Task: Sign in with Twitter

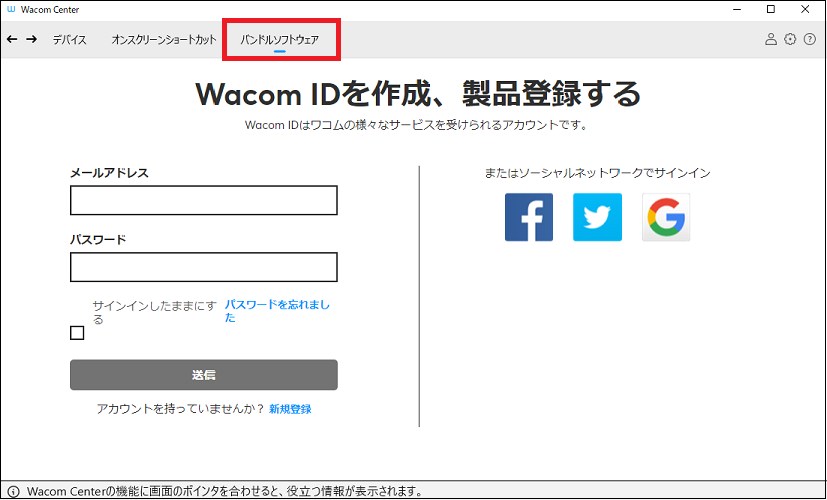Action: pyautogui.click(x=598, y=217)
